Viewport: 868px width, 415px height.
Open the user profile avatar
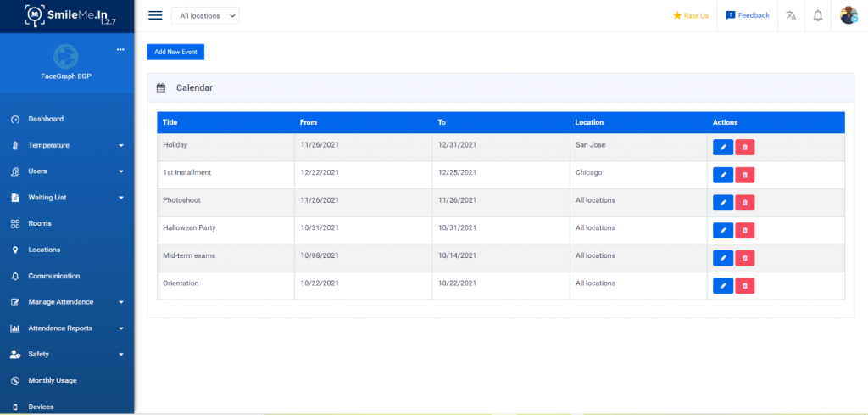(849, 15)
